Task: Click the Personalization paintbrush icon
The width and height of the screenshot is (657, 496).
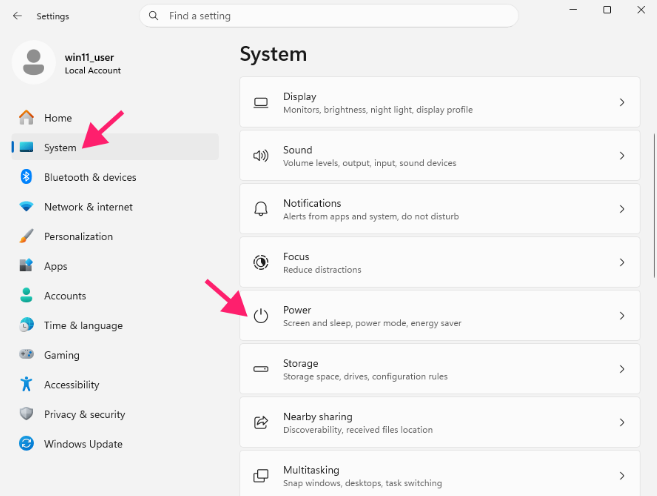Action: [26, 236]
